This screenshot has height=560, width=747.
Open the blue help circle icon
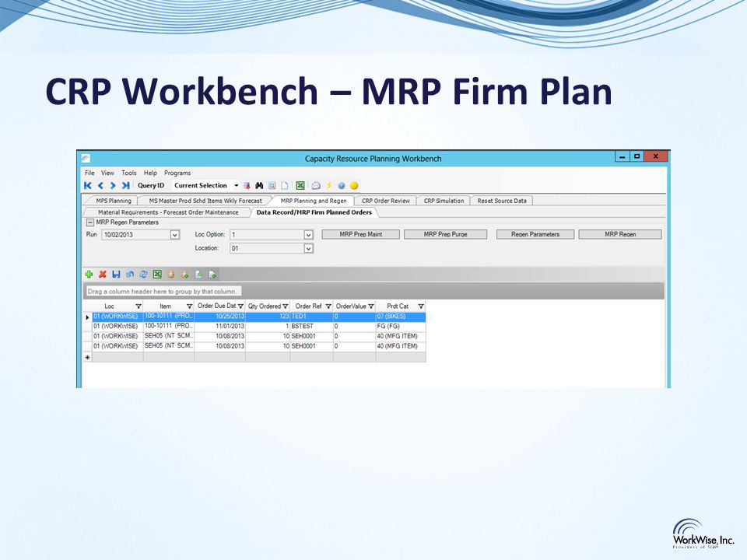pyautogui.click(x=342, y=186)
